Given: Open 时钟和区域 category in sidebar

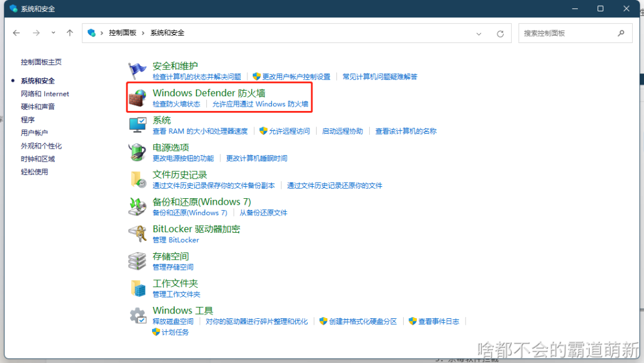Looking at the screenshot, I should click(x=38, y=159).
